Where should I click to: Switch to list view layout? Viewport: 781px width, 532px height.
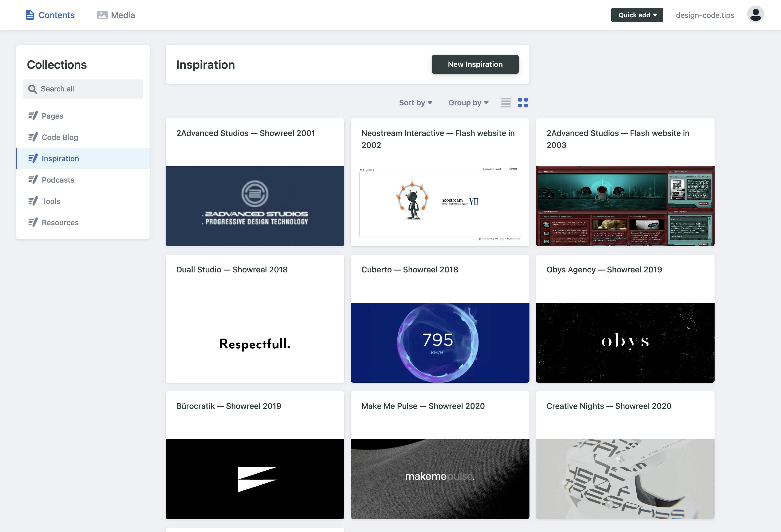505,102
